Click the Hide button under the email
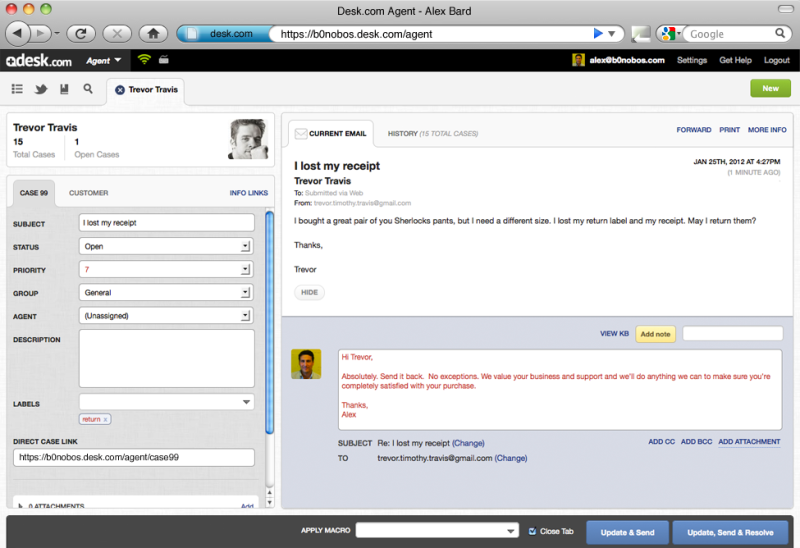This screenshot has height=548, width=800. coord(309,292)
